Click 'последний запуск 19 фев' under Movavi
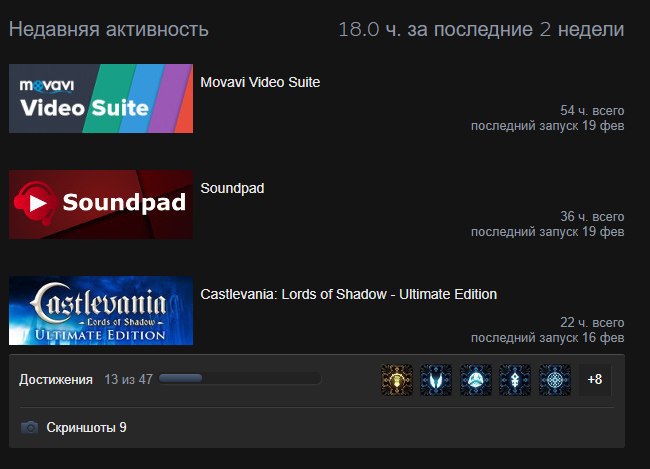 pyautogui.click(x=548, y=126)
